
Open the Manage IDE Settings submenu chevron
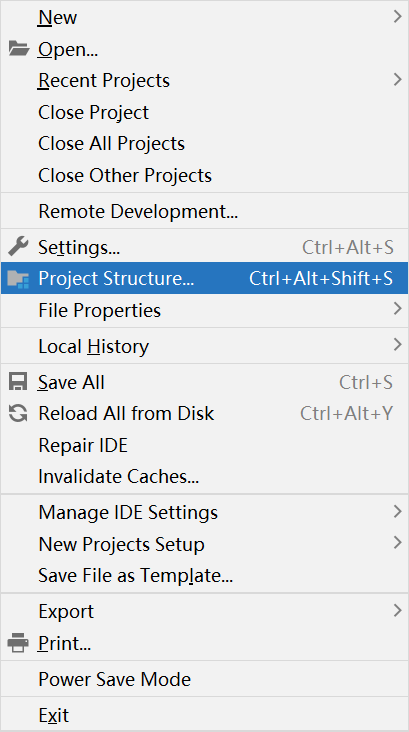coord(397,512)
